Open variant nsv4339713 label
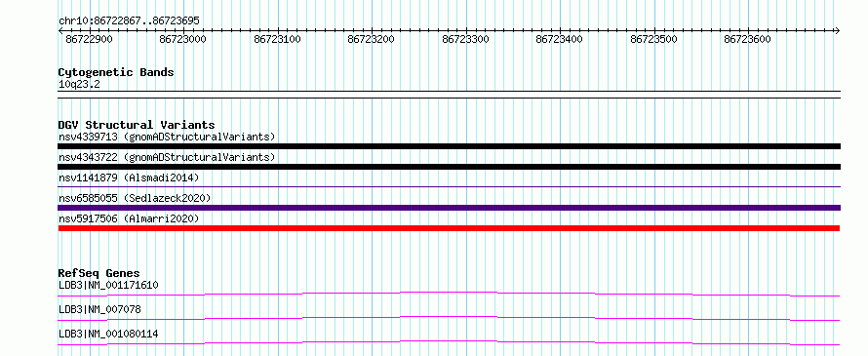 [x=167, y=137]
